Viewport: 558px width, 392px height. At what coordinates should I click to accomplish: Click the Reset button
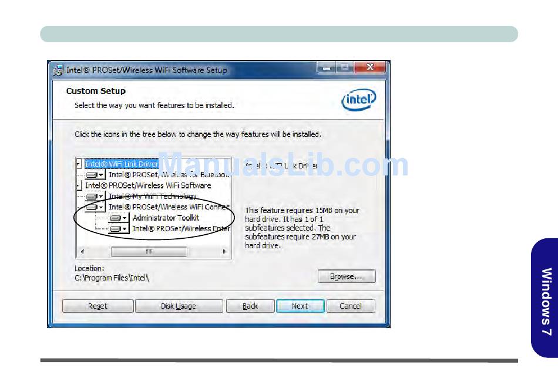pyautogui.click(x=98, y=306)
